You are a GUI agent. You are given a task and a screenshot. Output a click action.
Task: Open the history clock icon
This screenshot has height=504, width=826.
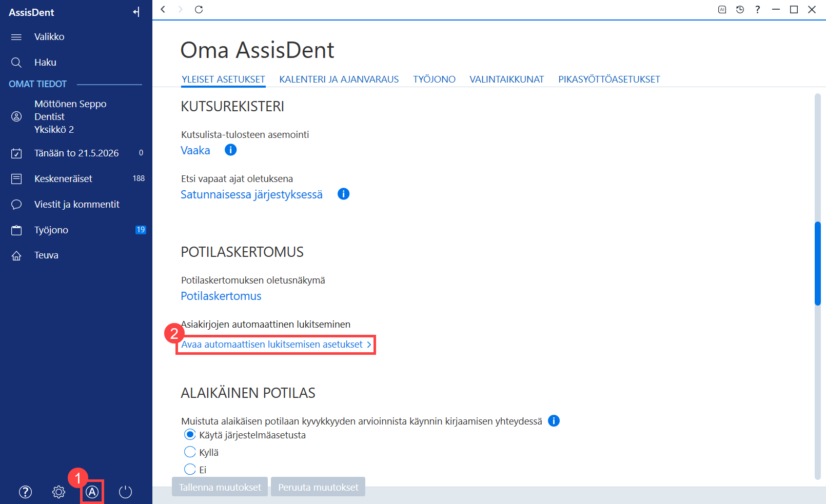click(x=740, y=9)
